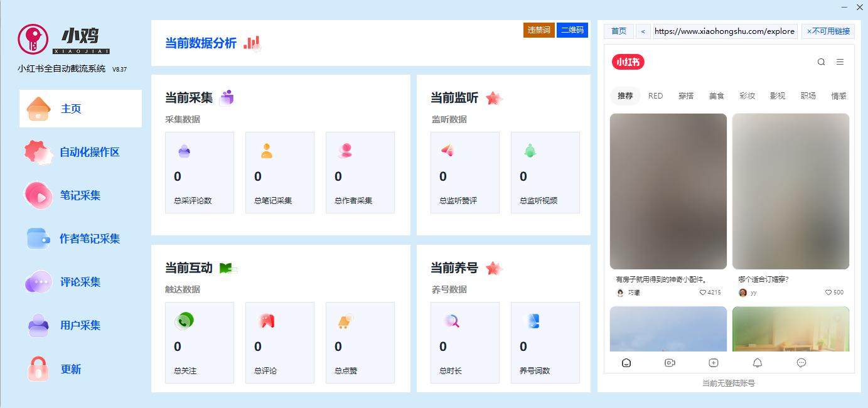Viewport: 868px width, 408px height.
Task: Open search in the 小红书 page
Action: 821,62
